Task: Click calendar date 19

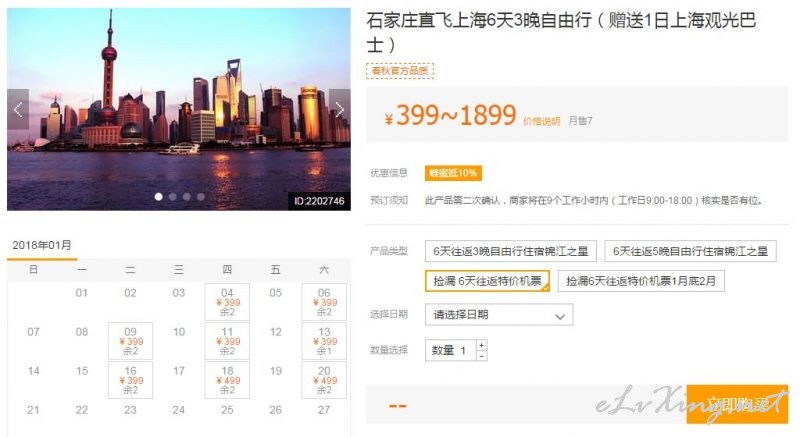Action: point(276,371)
